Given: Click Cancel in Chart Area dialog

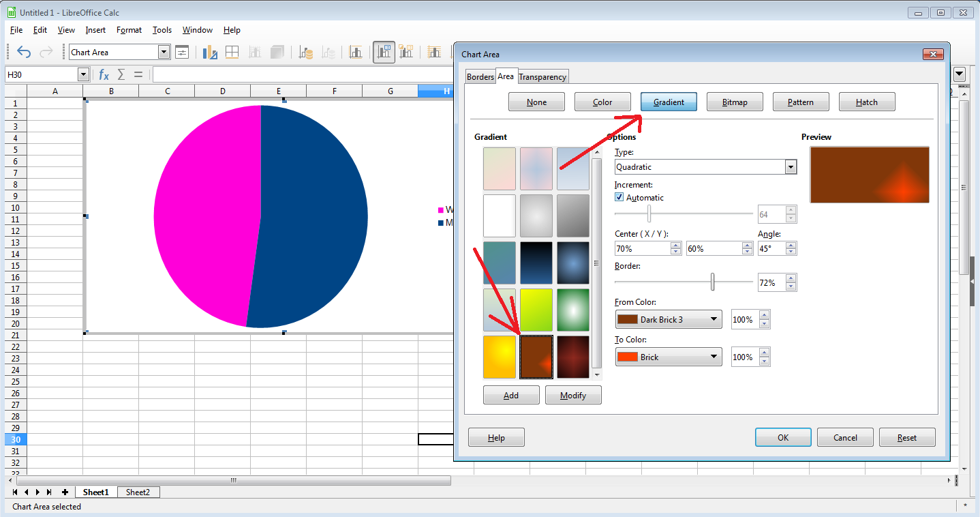Looking at the screenshot, I should tap(845, 437).
